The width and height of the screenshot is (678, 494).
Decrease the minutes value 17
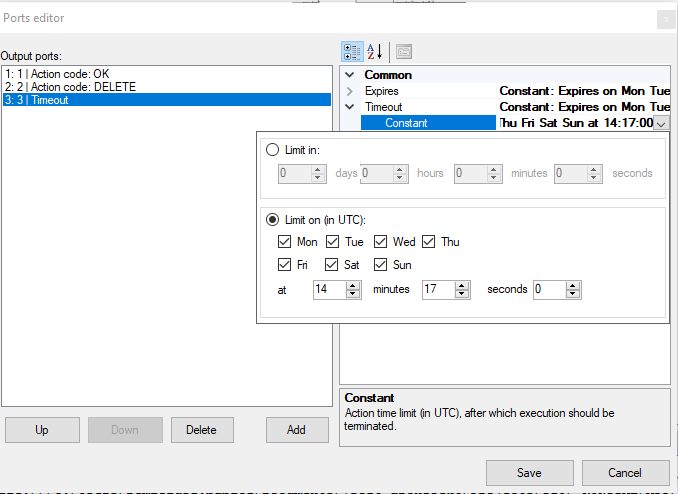[x=462, y=294]
